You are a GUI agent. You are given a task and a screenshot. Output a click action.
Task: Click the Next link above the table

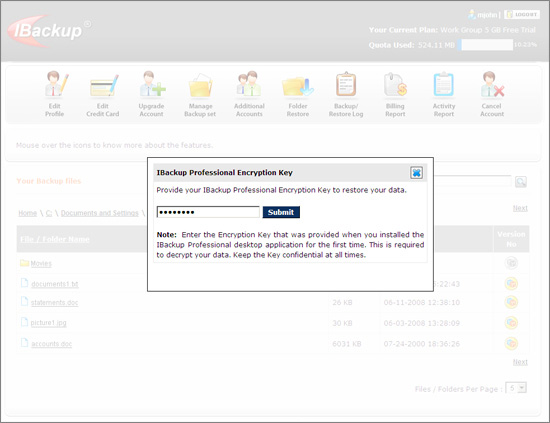(x=520, y=208)
